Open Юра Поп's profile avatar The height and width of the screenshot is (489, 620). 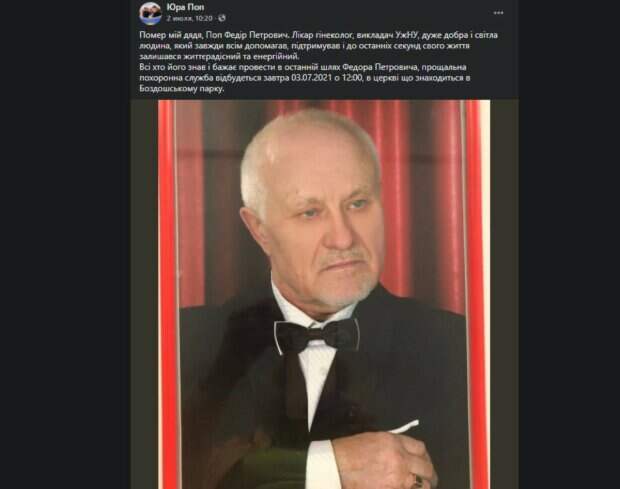click(x=150, y=13)
